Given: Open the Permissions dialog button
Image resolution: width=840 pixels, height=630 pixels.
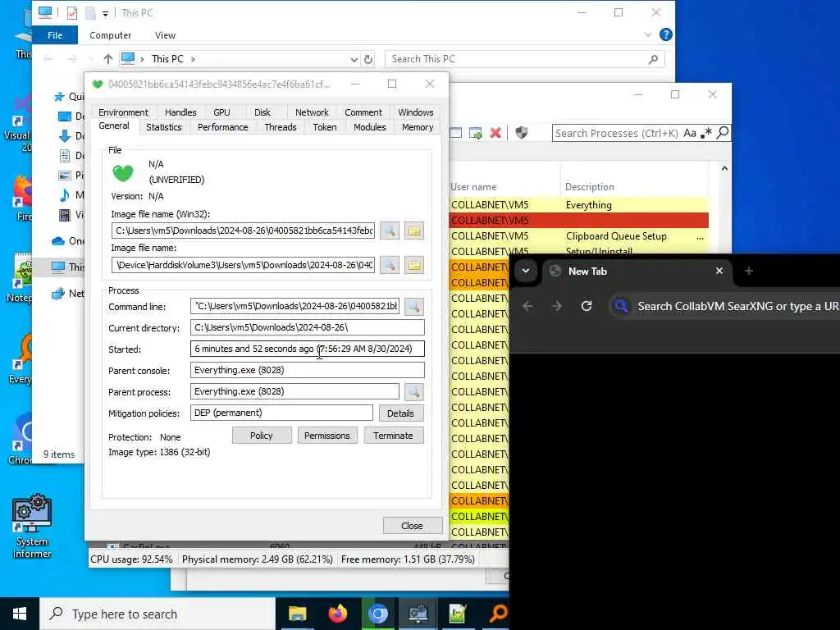Looking at the screenshot, I should [326, 436].
